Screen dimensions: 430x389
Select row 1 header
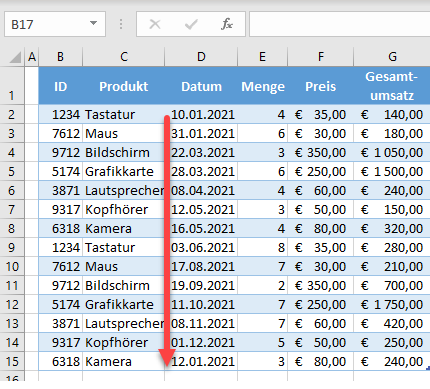[x=12, y=86]
